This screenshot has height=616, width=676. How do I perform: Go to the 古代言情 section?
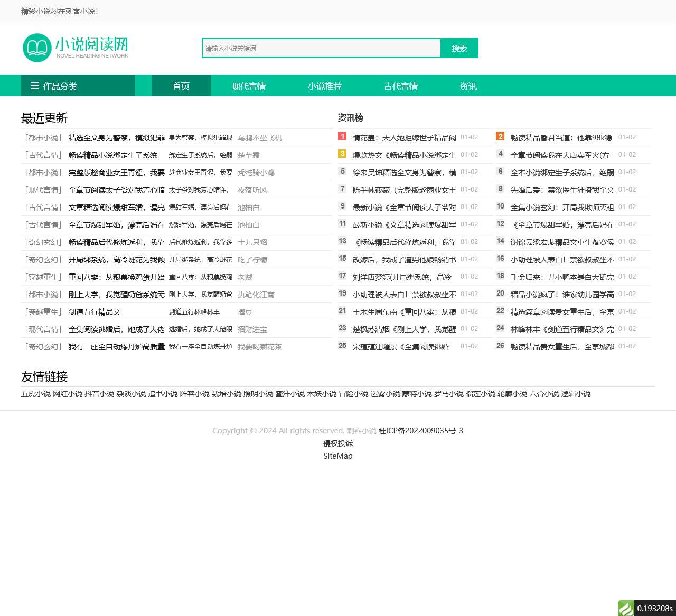(x=401, y=86)
